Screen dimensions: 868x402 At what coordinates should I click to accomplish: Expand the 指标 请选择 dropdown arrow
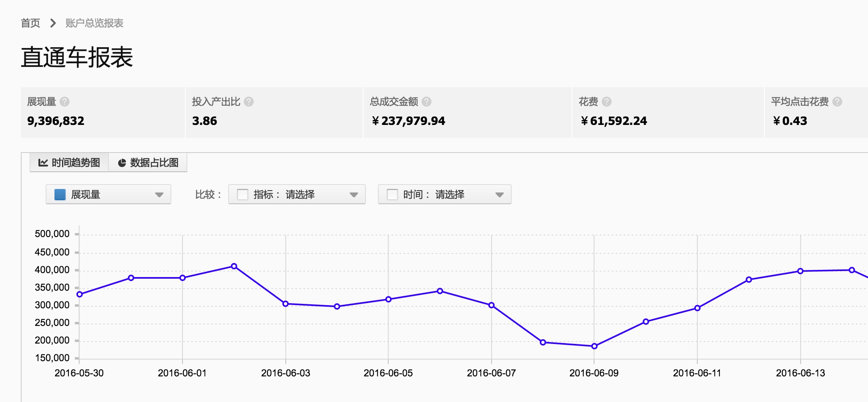tap(354, 195)
